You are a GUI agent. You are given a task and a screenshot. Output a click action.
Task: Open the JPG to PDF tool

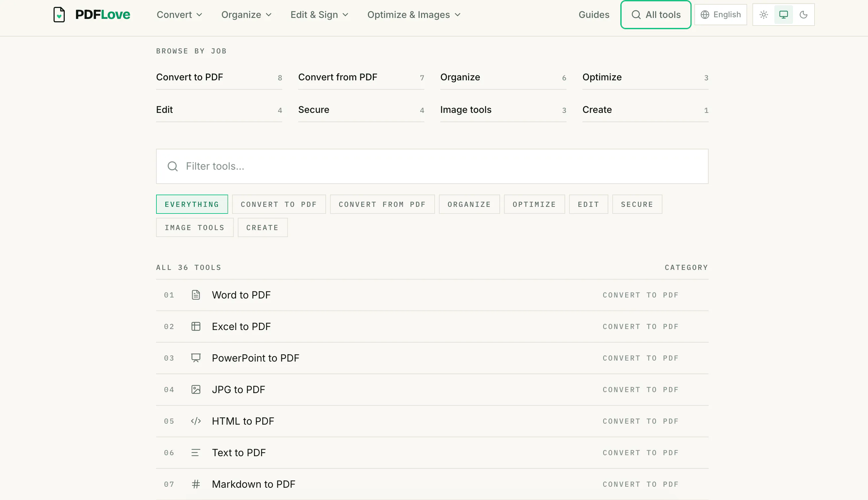coord(432,390)
